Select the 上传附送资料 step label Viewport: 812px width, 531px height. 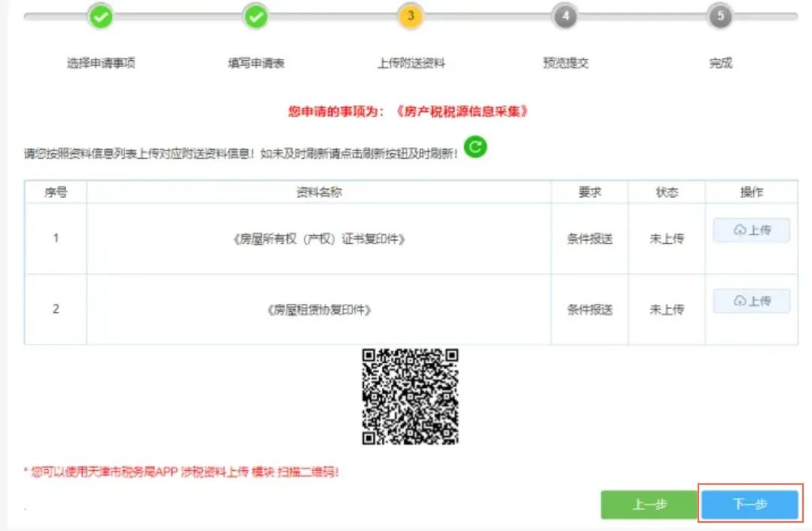pyautogui.click(x=411, y=63)
